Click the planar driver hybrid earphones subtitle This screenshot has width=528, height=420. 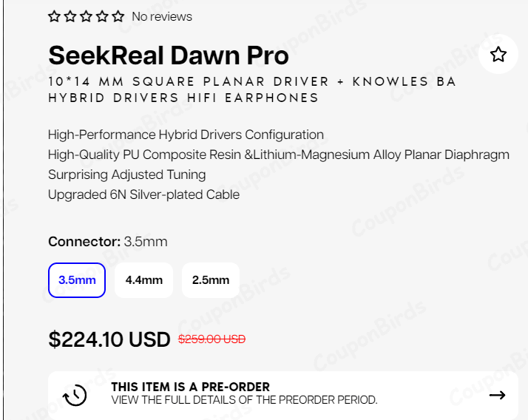tap(251, 89)
